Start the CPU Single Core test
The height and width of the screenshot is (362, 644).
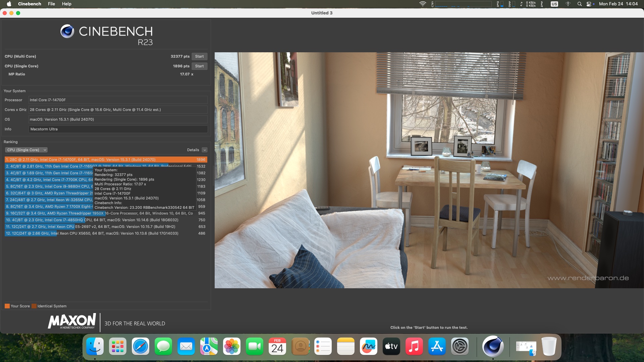click(x=199, y=66)
